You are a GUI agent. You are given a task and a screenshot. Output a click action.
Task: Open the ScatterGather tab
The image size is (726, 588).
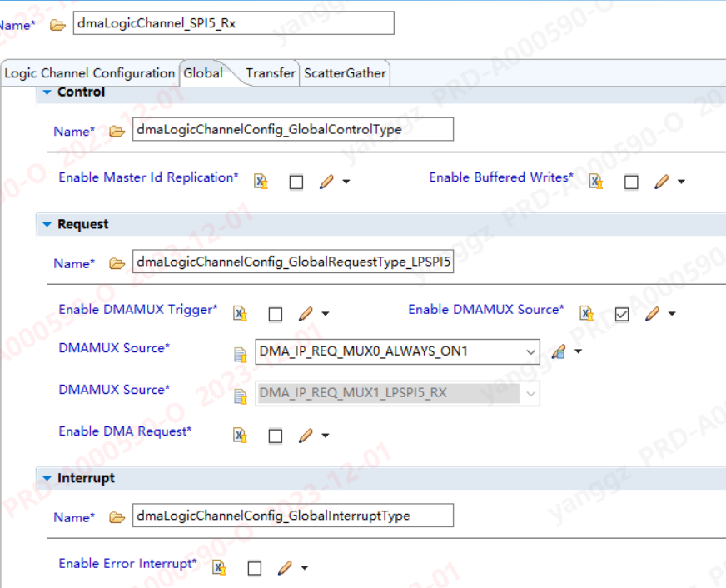[x=345, y=72]
